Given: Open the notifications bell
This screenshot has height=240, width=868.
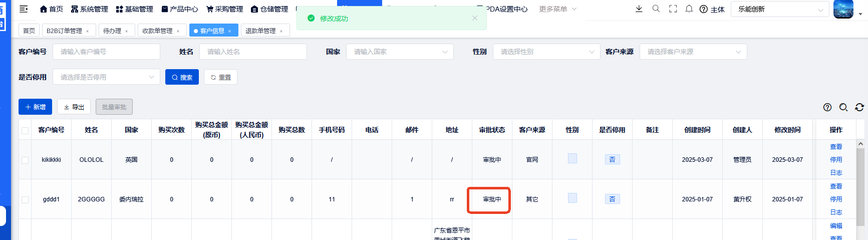Looking at the screenshot, I should [689, 9].
